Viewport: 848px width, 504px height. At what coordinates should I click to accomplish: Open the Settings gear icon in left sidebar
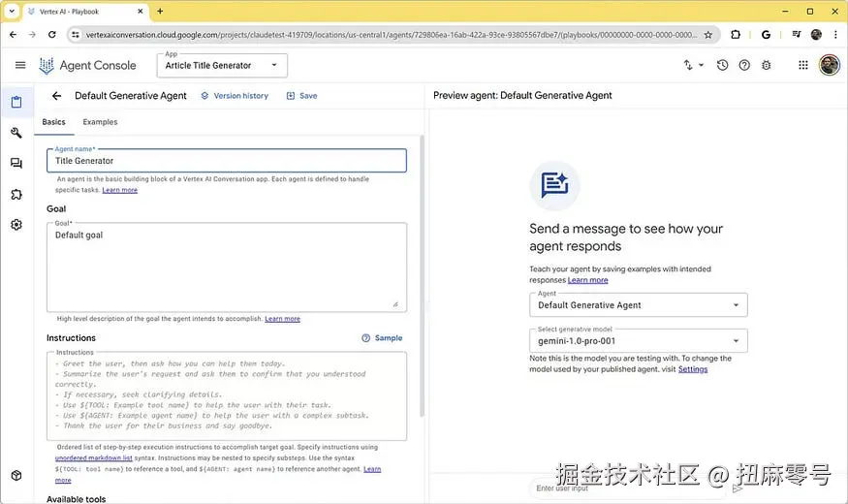[x=16, y=225]
